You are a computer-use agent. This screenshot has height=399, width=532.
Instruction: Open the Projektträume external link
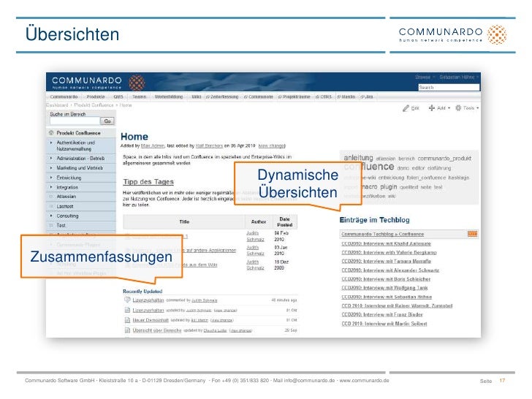(x=294, y=97)
